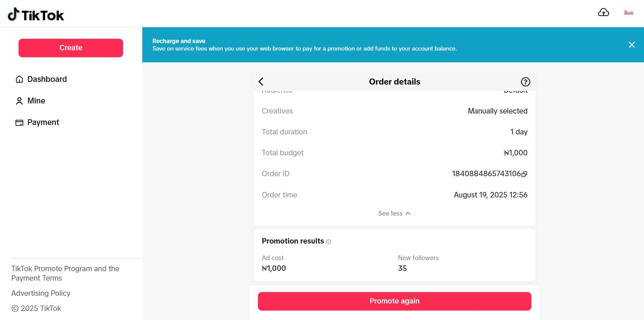The image size is (644, 320).
Task: Dismiss the Recharge and save banner
Action: [632, 45]
